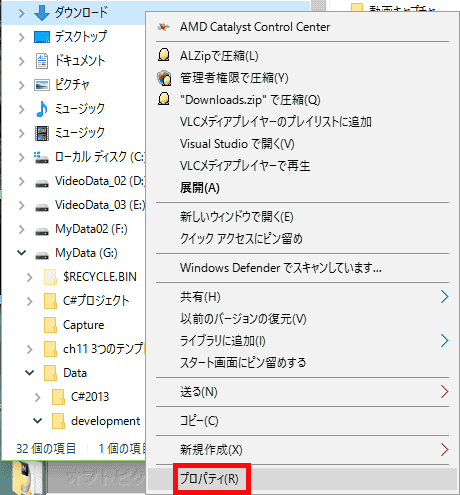
Task: Expand the ダウンロード tree node
Action: tap(22, 13)
